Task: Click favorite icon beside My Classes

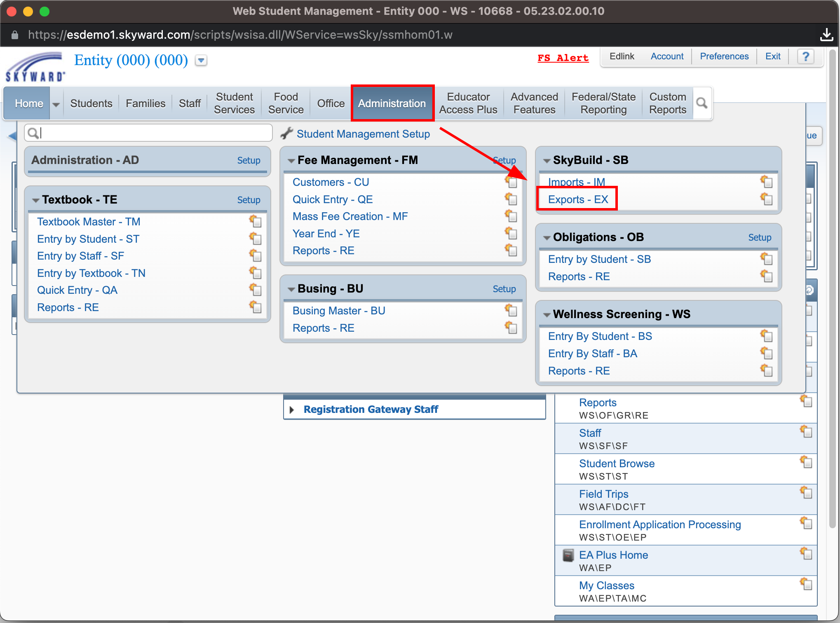Action: pyautogui.click(x=806, y=584)
